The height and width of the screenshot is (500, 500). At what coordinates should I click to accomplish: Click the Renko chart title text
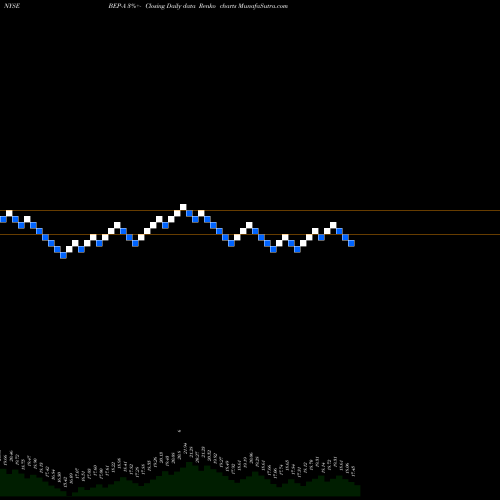pyautogui.click(x=198, y=6)
